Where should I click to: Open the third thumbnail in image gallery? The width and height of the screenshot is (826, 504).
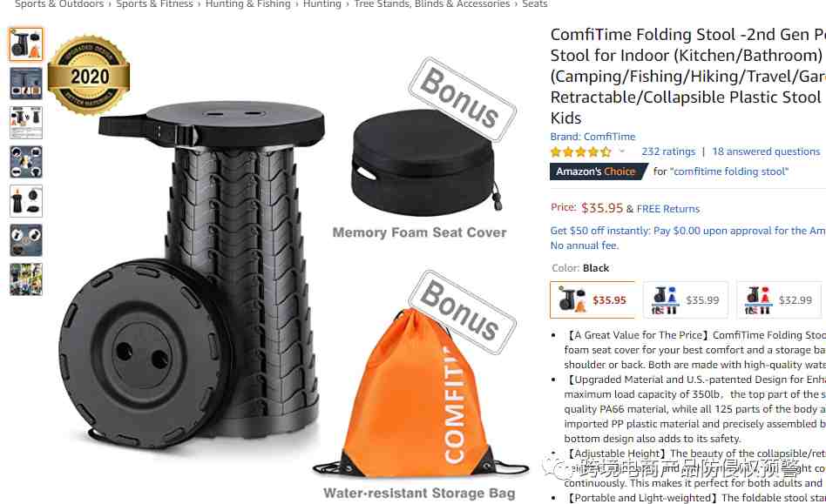pyautogui.click(x=26, y=123)
